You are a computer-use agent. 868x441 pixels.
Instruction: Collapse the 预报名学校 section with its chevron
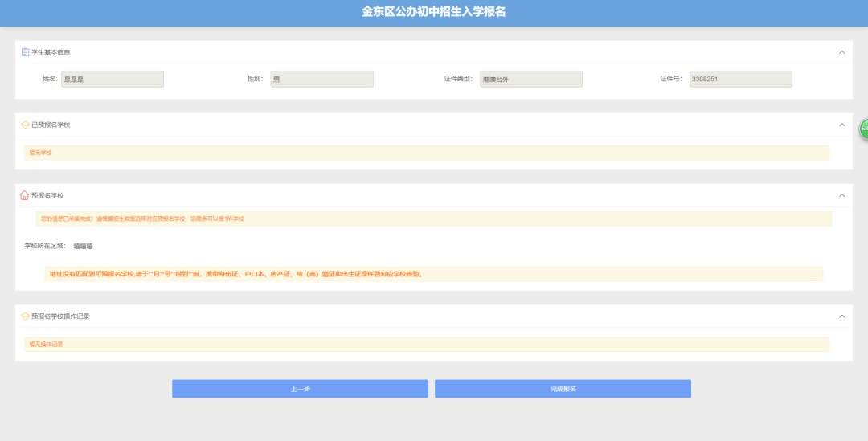coord(841,195)
